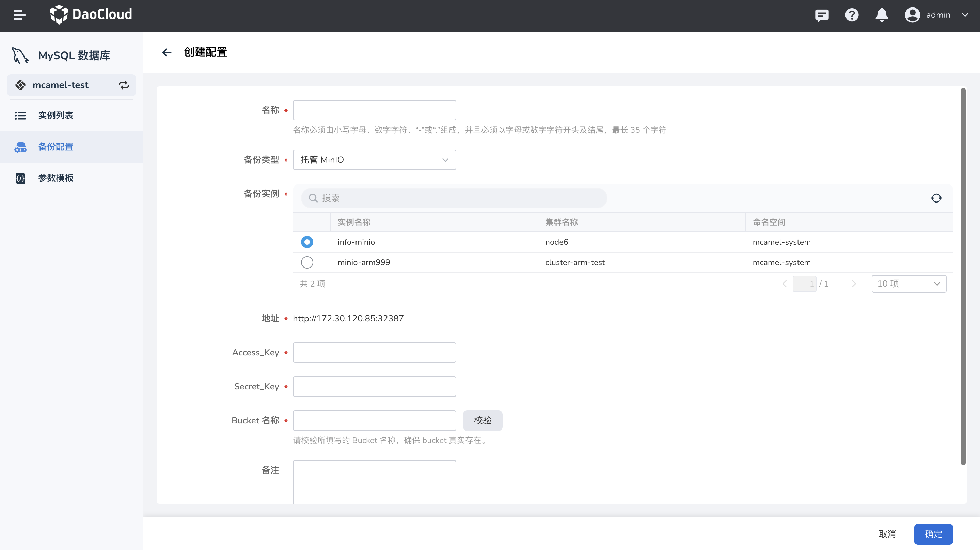Switch to 实例列表 in the sidebar
Viewport: 980px width, 550px height.
(x=56, y=115)
